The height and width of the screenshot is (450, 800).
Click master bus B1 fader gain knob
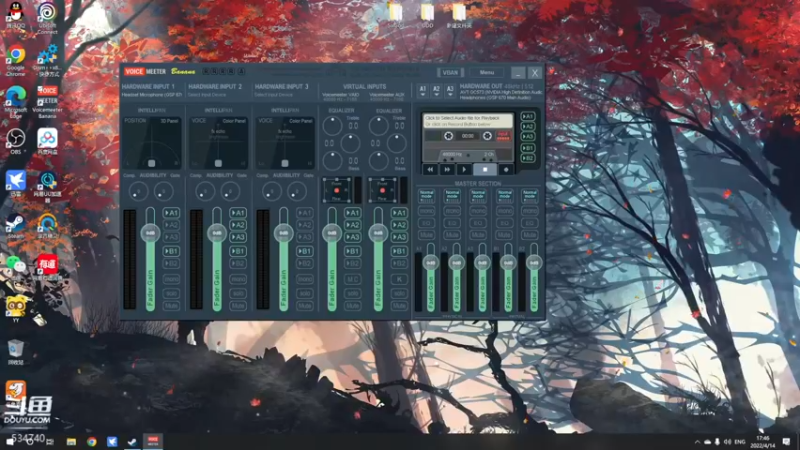[508, 263]
